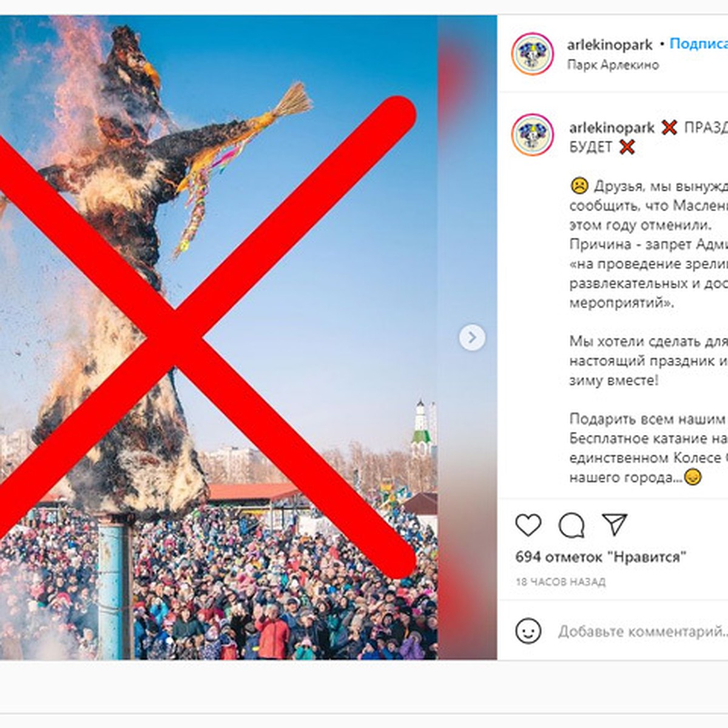Open arlekinopark username in caption

tap(612, 128)
